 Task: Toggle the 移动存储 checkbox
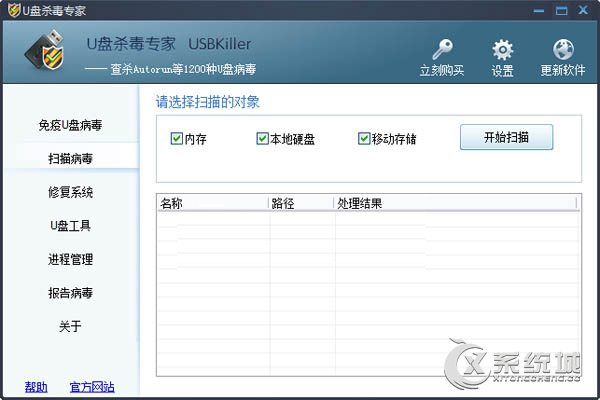[x=364, y=138]
